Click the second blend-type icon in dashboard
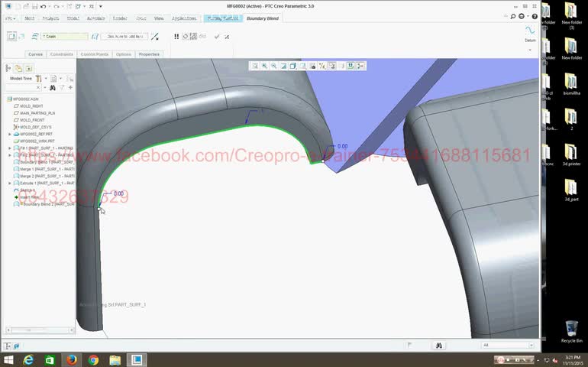588x367 pixels. point(21,37)
